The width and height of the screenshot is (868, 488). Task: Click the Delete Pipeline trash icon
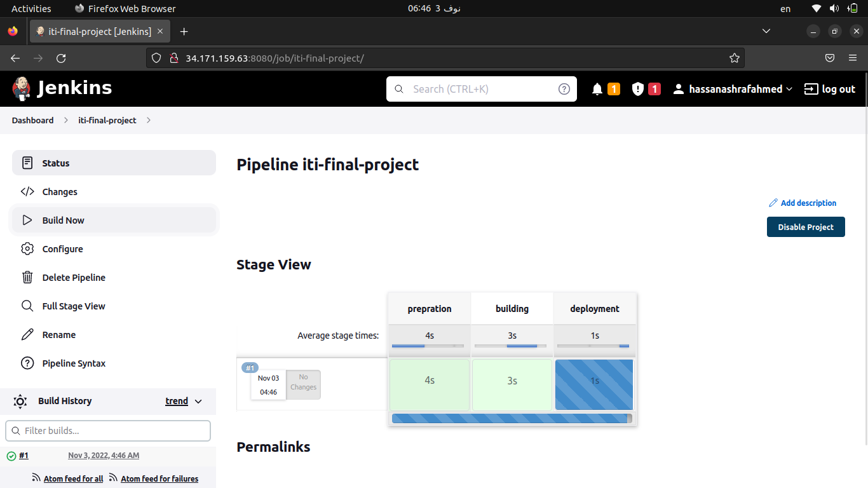click(27, 277)
